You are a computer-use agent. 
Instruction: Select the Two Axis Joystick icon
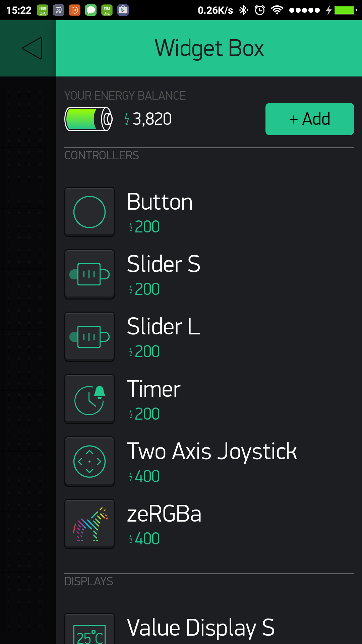[x=89, y=462]
